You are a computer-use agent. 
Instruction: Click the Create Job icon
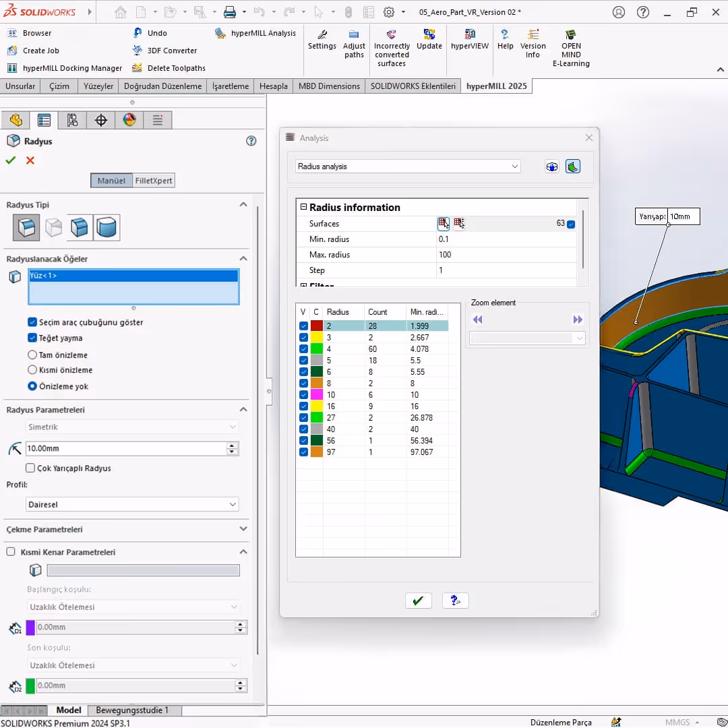point(12,50)
